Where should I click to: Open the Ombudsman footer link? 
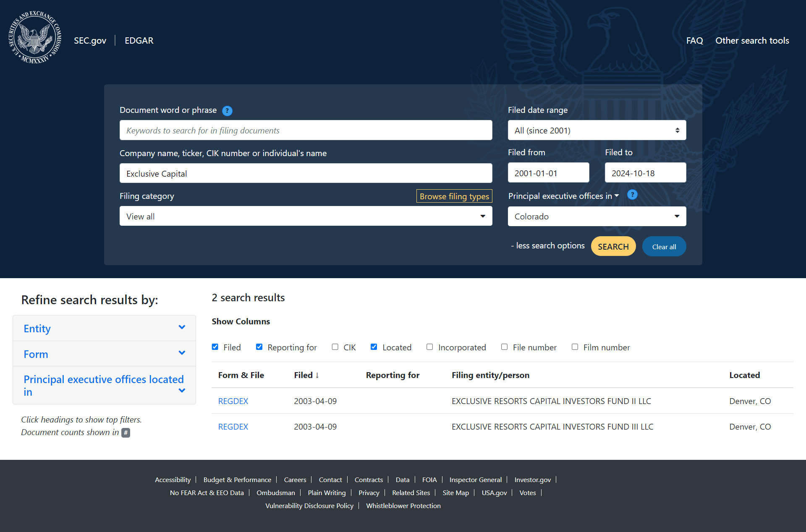276,493
